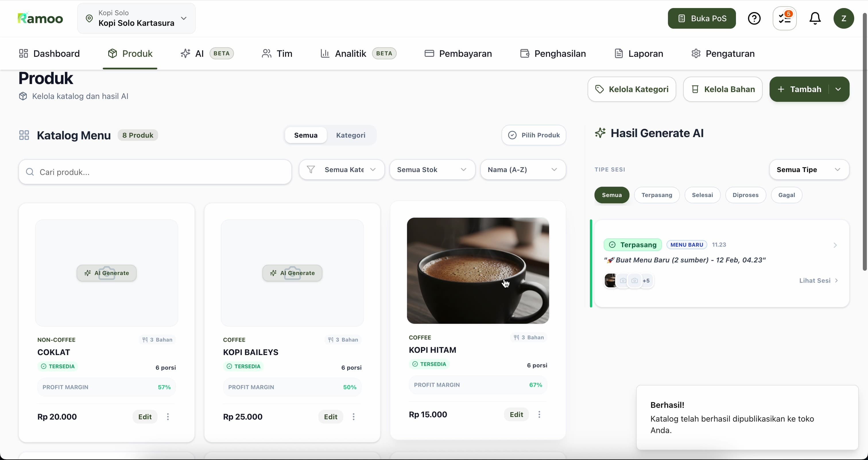This screenshot has height=460, width=868.
Task: Click the help question mark icon
Action: pos(754,19)
